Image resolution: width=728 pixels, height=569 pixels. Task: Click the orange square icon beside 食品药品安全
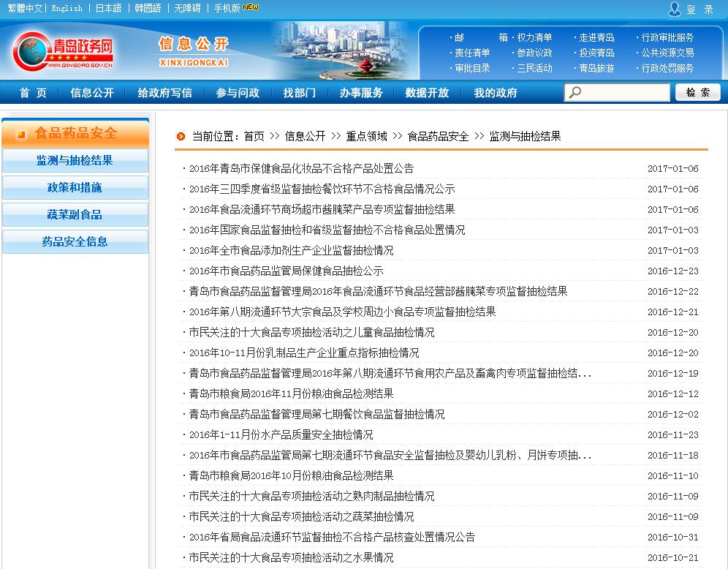(22, 134)
